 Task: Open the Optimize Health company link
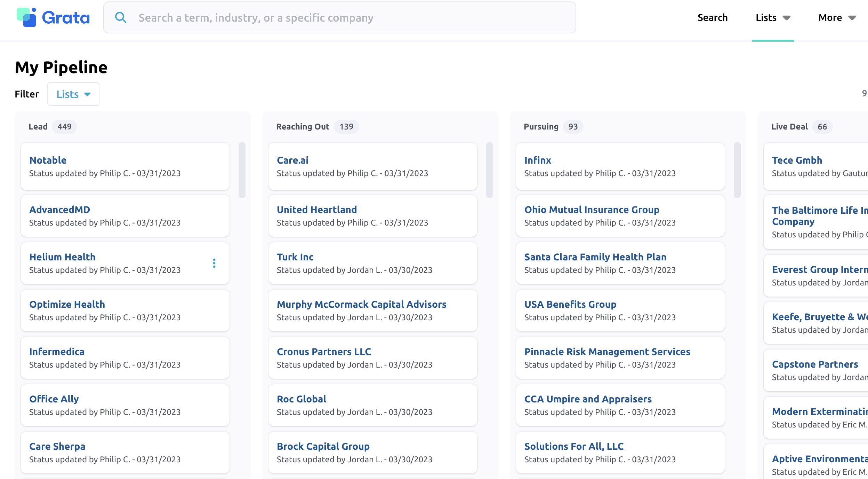[x=67, y=304]
